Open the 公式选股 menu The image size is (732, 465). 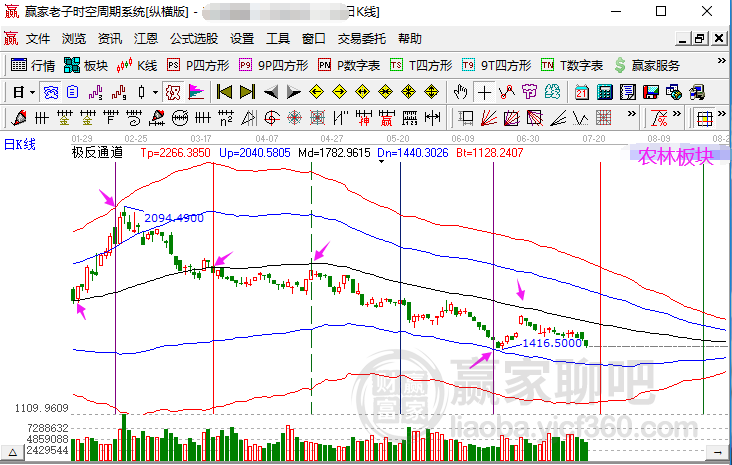(194, 39)
